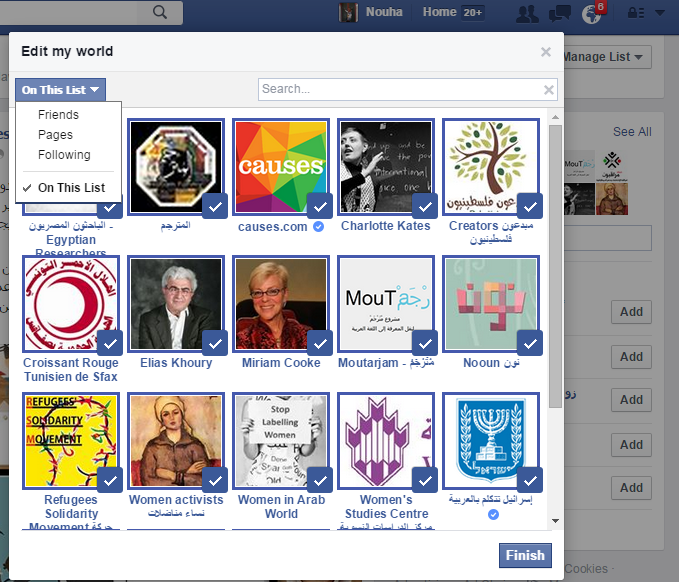This screenshot has width=679, height=582.
Task: Select Nooun pixel logo thumbnail
Action: point(491,304)
